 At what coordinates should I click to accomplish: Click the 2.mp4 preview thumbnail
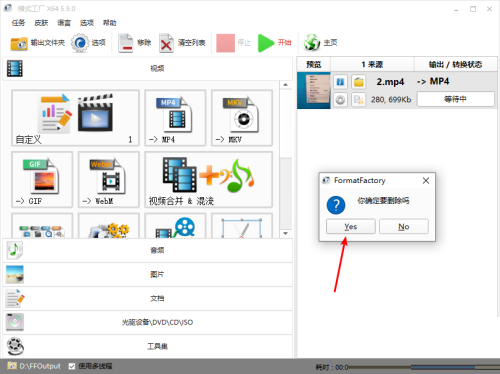tap(314, 90)
